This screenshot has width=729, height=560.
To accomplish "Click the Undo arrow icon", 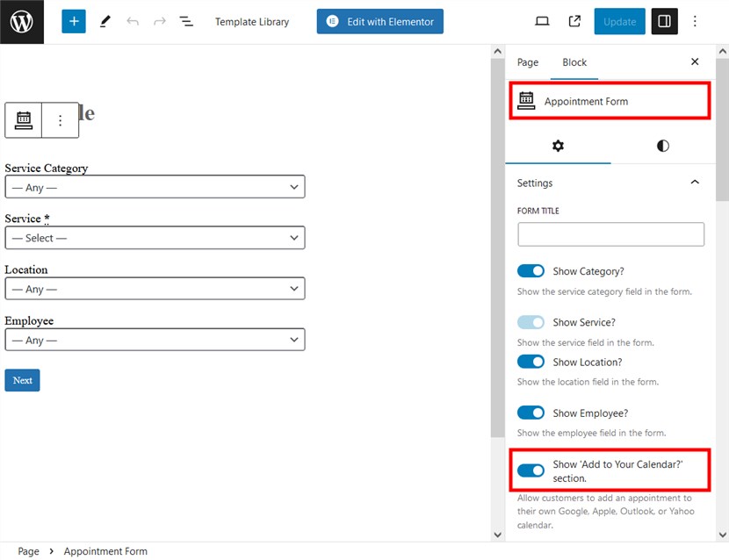I will point(133,21).
